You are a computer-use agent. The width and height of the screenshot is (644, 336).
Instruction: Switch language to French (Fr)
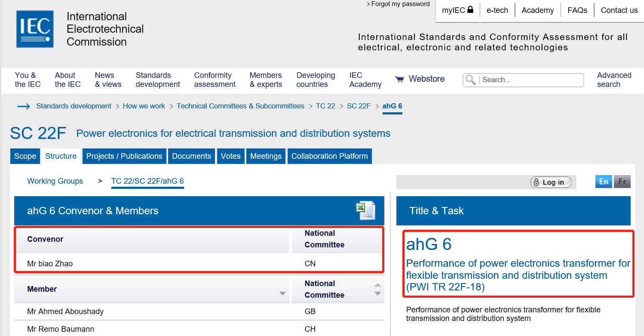point(622,182)
